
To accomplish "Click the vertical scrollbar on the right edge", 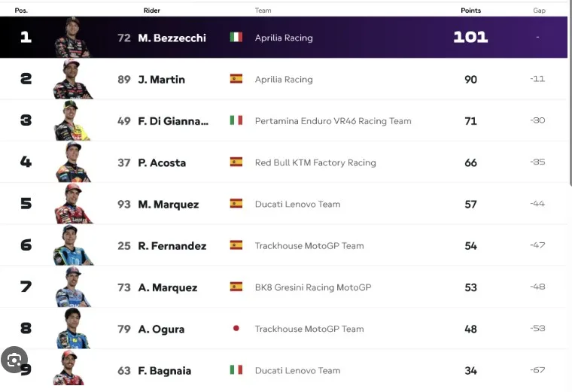I will tap(570, 93).
